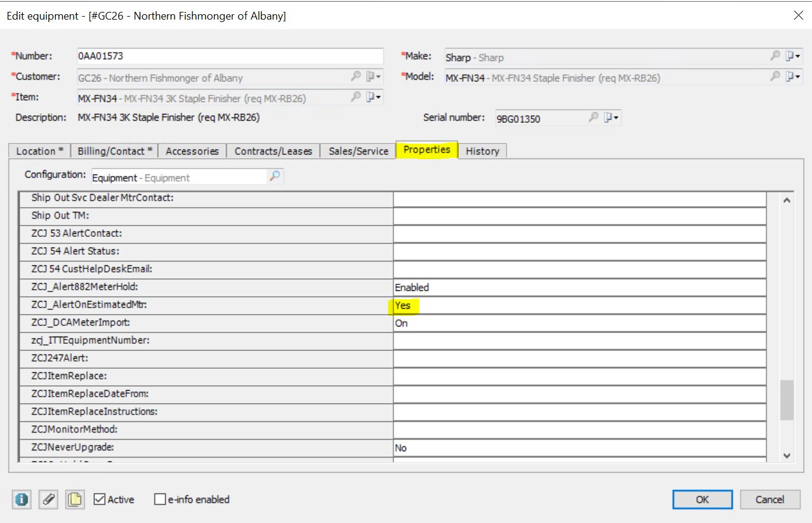The image size is (812, 523).
Task: Click the Customer field magnifier search icon
Action: [356, 76]
